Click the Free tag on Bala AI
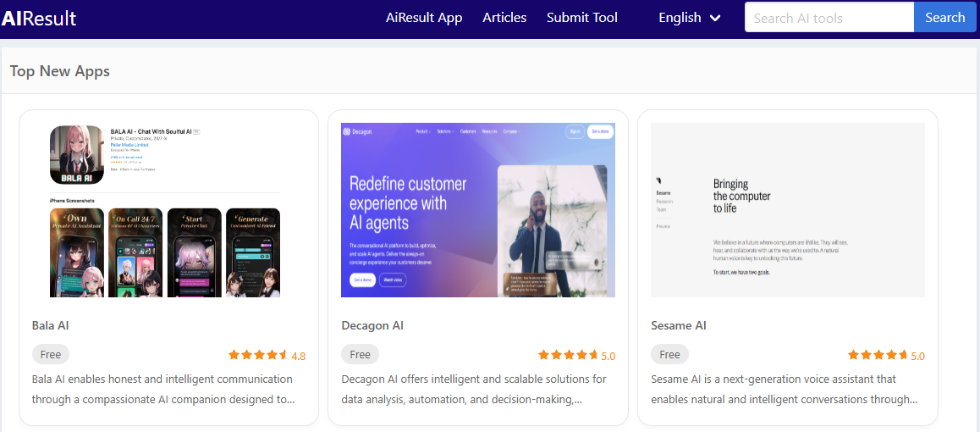Image resolution: width=980 pixels, height=432 pixels. pyautogui.click(x=51, y=354)
